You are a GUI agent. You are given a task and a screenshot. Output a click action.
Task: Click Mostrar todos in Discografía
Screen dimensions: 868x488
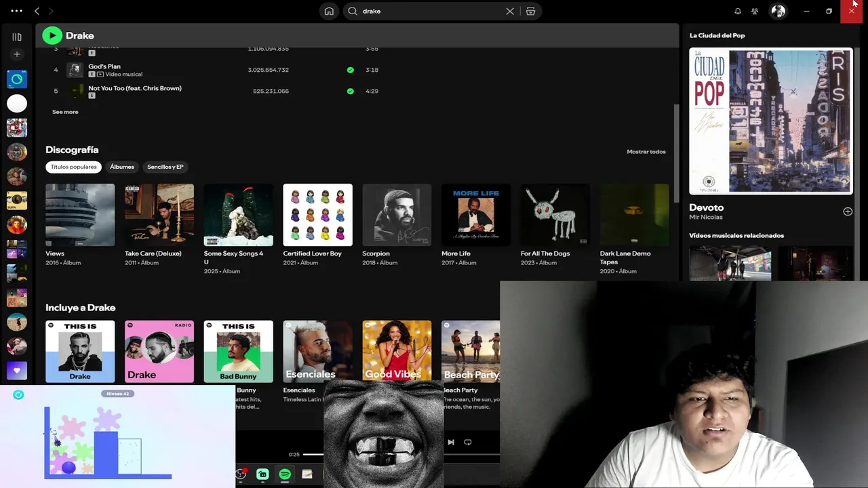tap(646, 152)
